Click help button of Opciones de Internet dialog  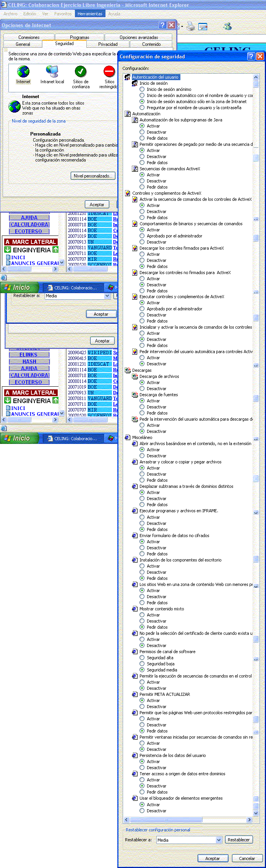pyautogui.click(x=162, y=25)
